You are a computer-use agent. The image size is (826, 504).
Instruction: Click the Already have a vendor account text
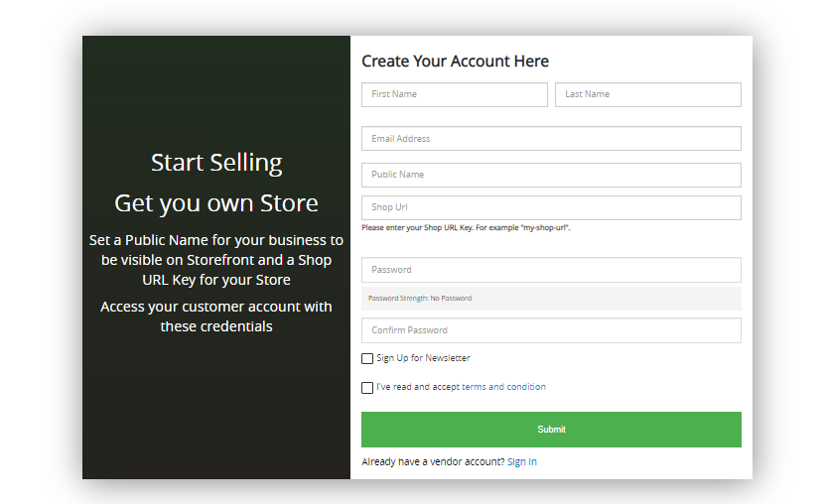point(433,462)
